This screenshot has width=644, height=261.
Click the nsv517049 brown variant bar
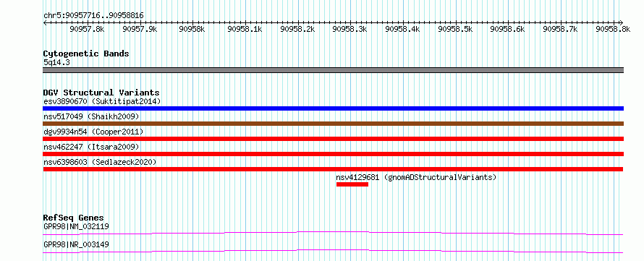(x=333, y=124)
